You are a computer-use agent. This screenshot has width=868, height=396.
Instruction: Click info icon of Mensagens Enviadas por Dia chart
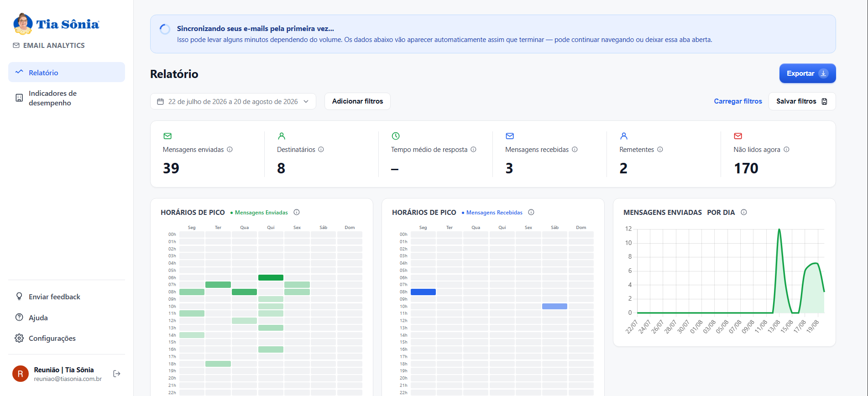point(744,212)
